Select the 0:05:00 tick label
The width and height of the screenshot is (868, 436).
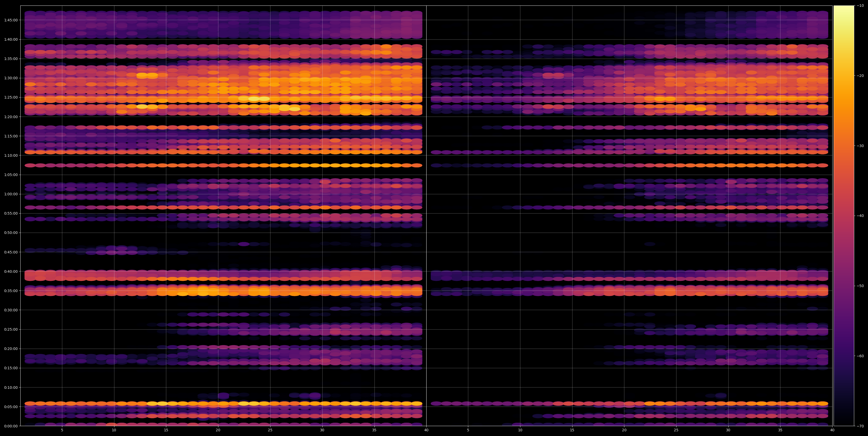(11, 407)
